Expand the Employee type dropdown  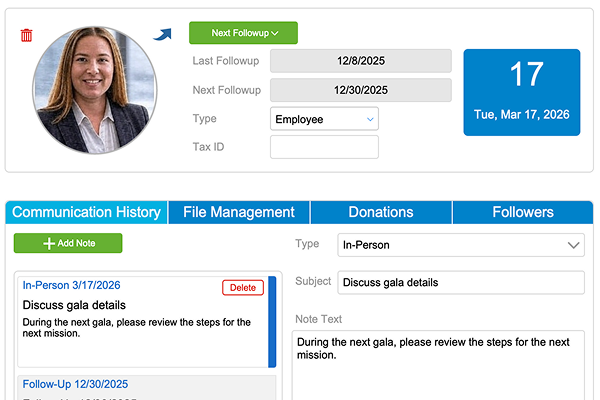pos(324,119)
